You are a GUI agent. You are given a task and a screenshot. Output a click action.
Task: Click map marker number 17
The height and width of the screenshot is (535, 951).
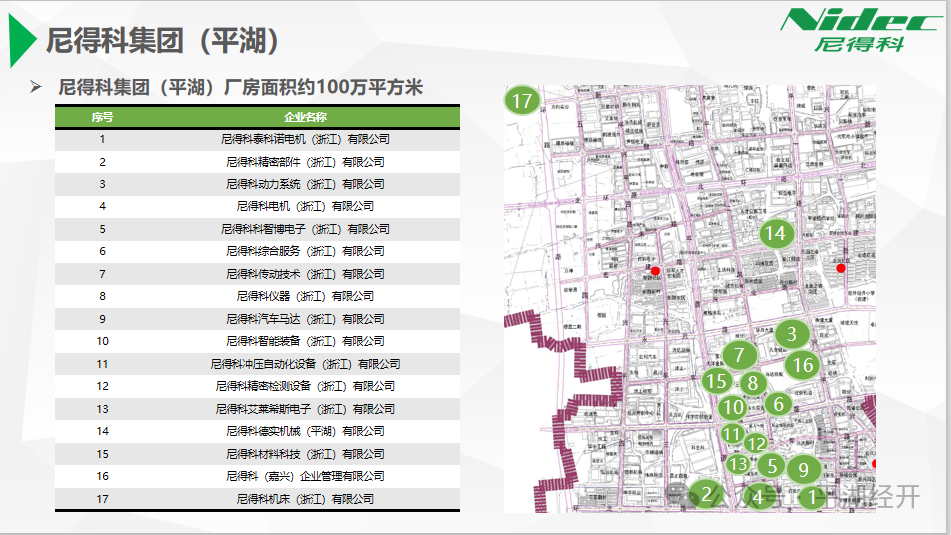[522, 101]
